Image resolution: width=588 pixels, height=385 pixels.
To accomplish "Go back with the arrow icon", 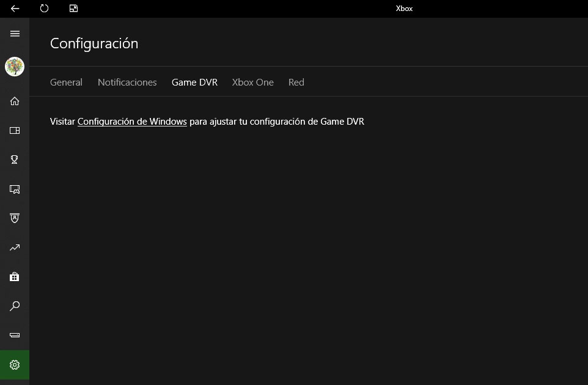I will (15, 8).
